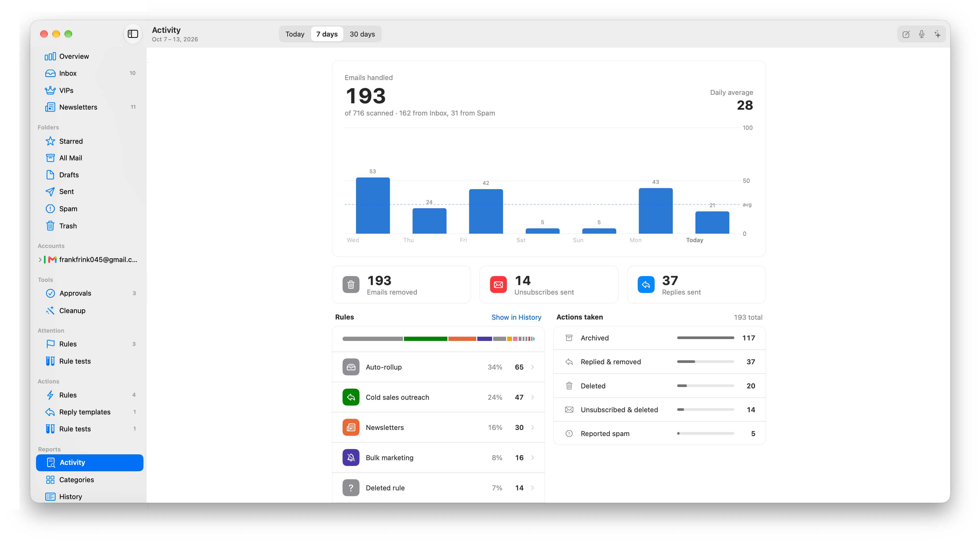Open the Drafts folder
This screenshot has height=542, width=980.
[90, 175]
